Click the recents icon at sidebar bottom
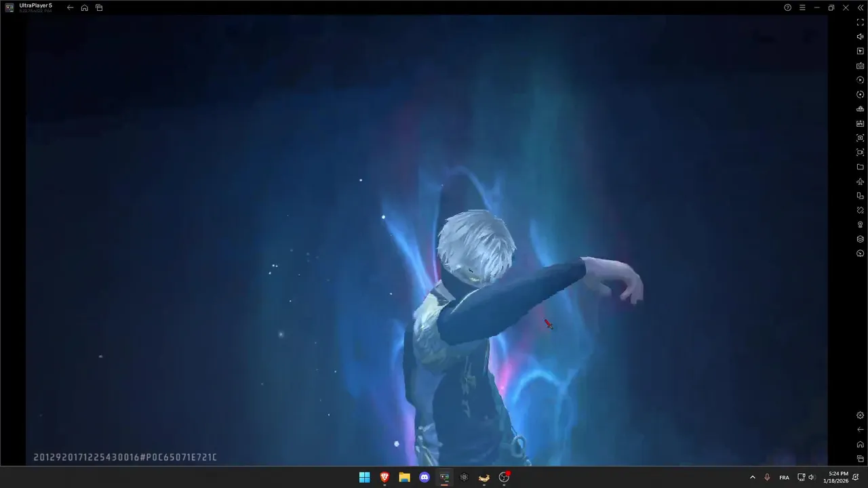This screenshot has height=488, width=868. click(x=861, y=459)
